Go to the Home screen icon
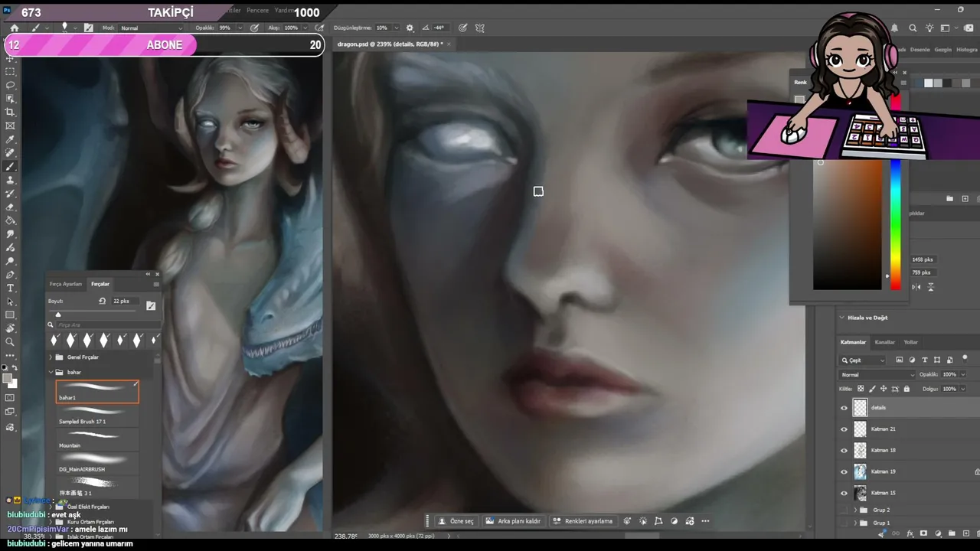The height and width of the screenshot is (551, 980). [x=14, y=28]
